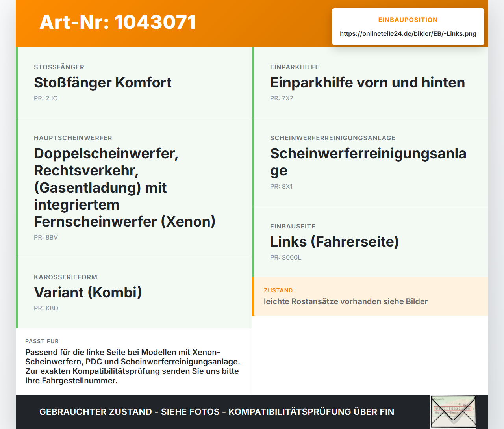Click the ZUSTAND label
The width and height of the screenshot is (504, 429).
click(278, 290)
